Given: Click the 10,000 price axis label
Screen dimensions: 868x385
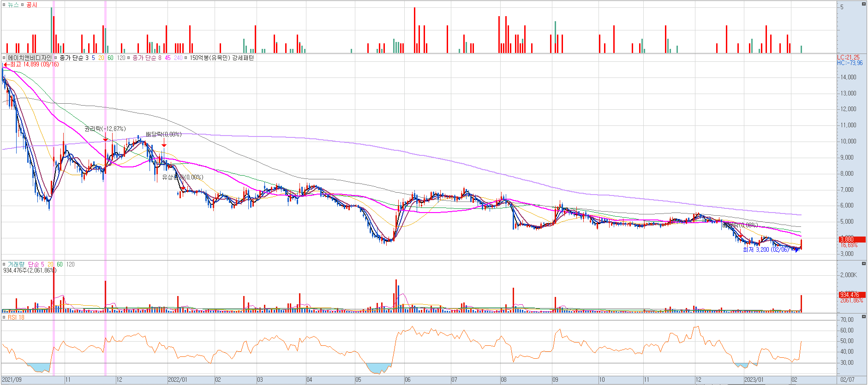Looking at the screenshot, I should pos(848,141).
